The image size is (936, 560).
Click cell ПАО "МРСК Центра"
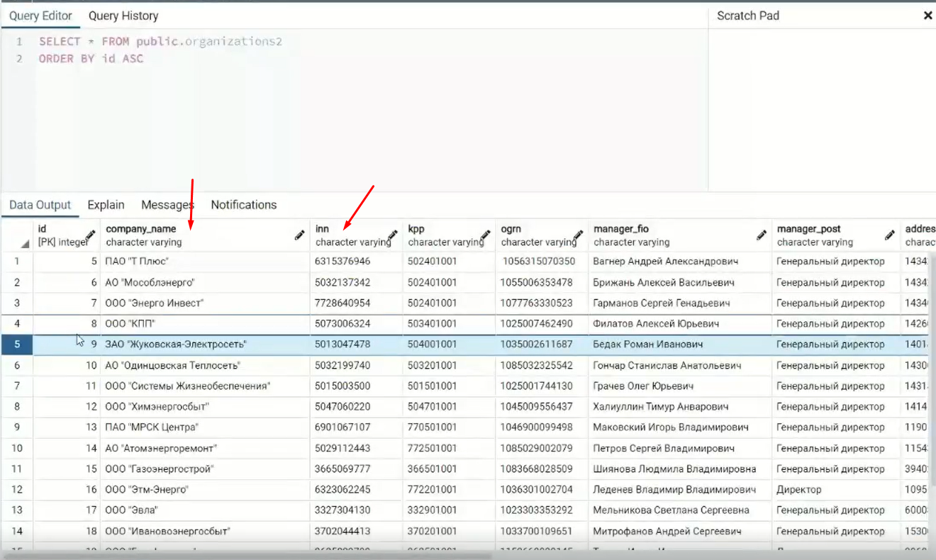(205, 427)
